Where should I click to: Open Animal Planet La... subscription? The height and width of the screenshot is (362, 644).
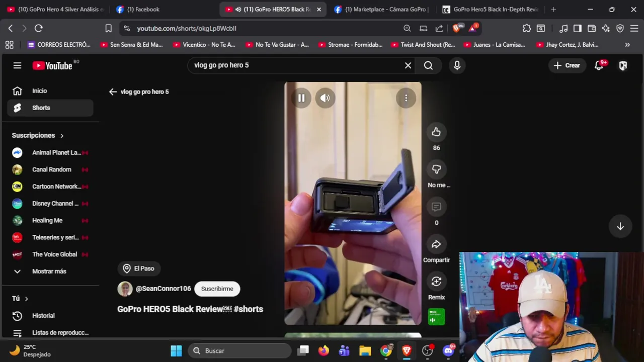pos(50,152)
